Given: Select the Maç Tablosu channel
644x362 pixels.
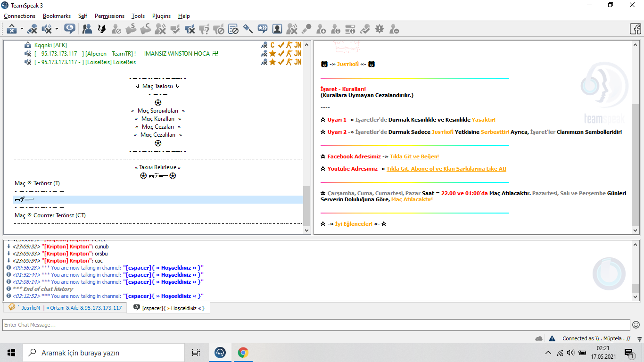Looking at the screenshot, I should click(158, 86).
